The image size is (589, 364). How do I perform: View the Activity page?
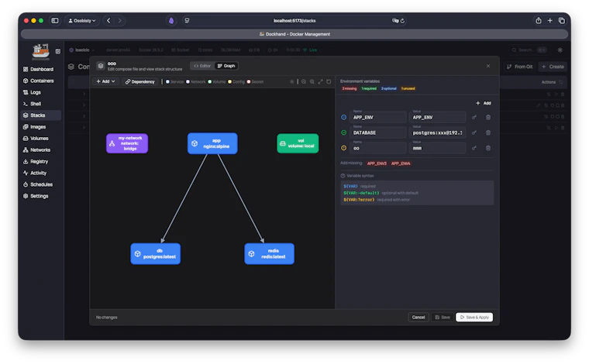click(35, 173)
